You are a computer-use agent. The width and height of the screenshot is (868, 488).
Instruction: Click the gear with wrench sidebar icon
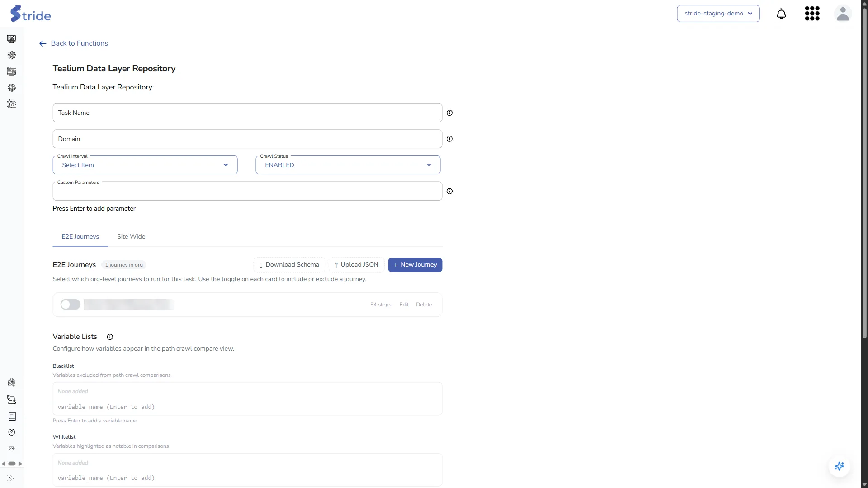(12, 55)
